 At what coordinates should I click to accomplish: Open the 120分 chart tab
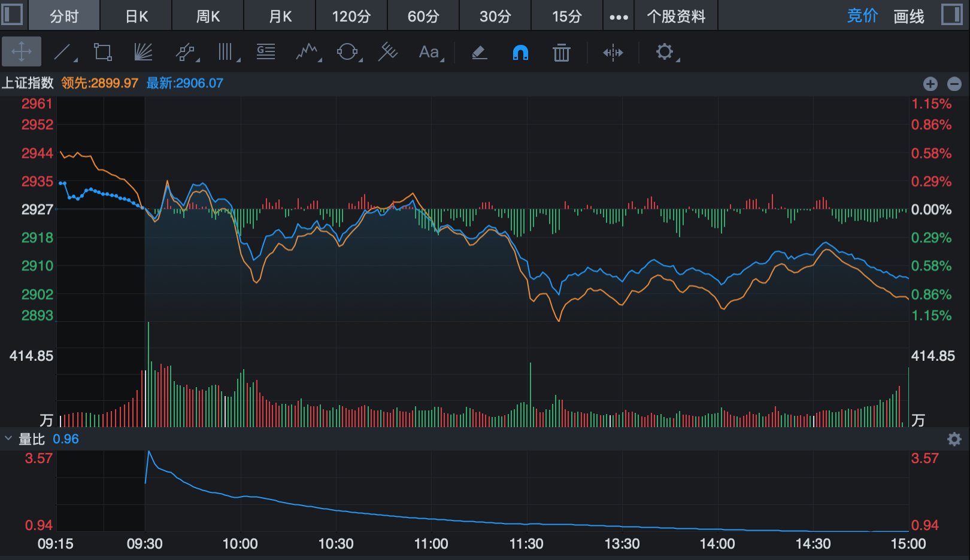(351, 16)
